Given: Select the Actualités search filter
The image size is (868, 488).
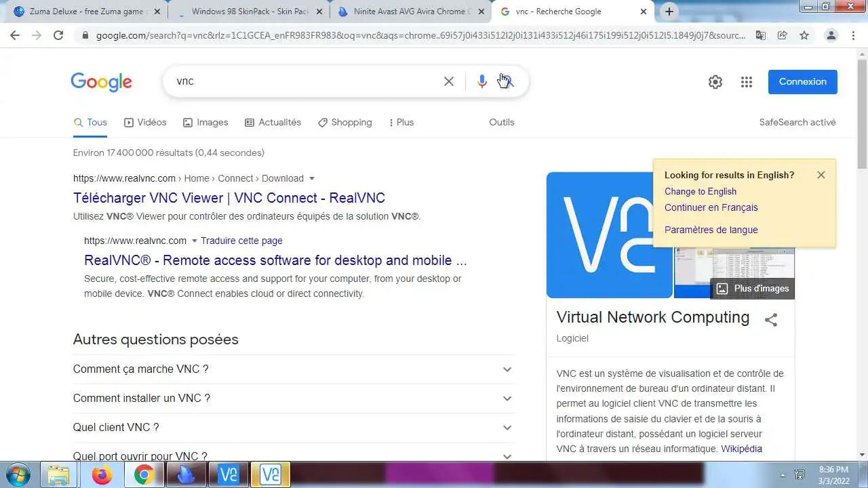Looking at the screenshot, I should point(273,122).
